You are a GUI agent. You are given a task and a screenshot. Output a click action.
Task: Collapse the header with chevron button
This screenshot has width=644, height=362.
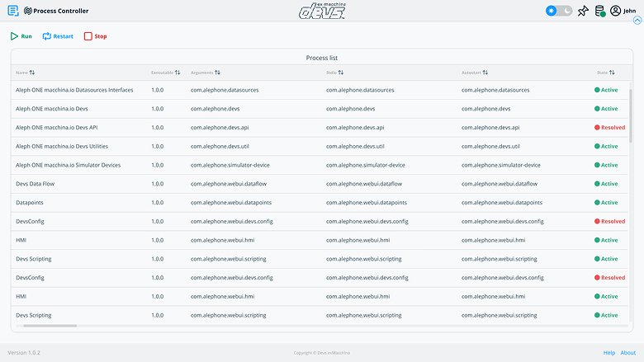point(637,21)
